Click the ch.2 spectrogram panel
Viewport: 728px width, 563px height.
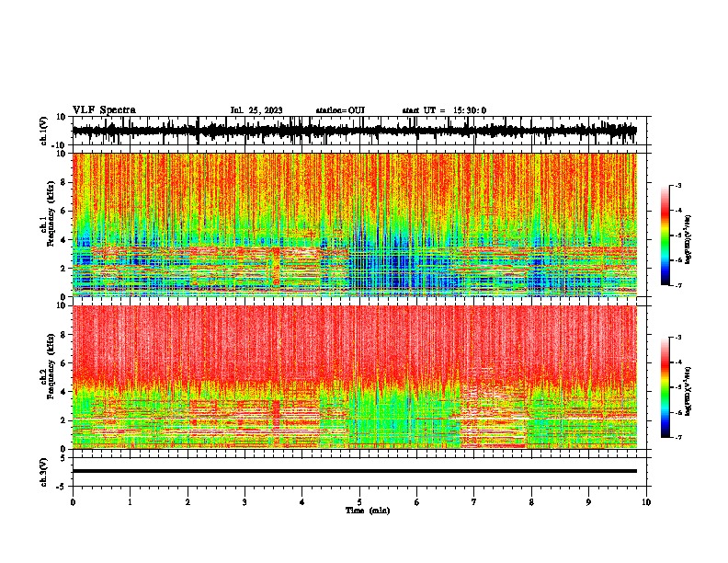tap(355, 377)
